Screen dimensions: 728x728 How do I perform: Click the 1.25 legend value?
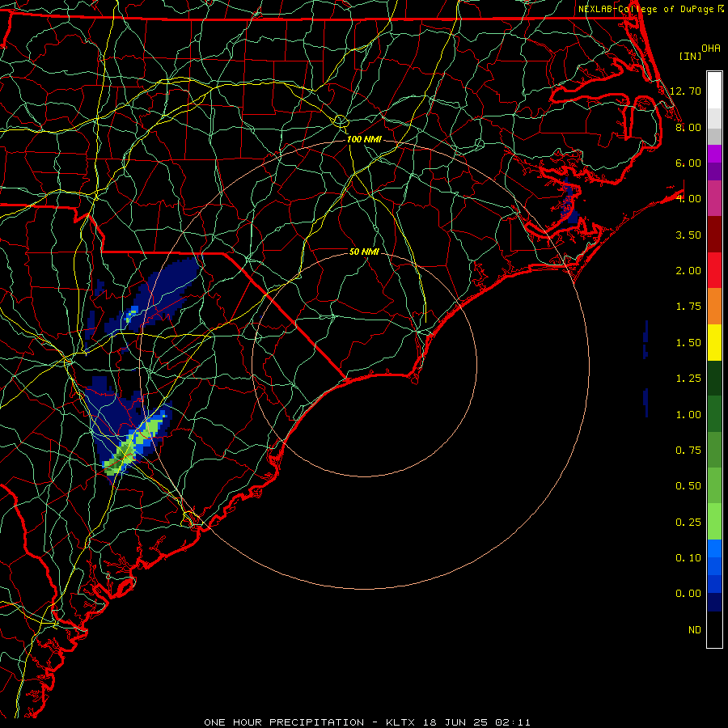(688, 379)
